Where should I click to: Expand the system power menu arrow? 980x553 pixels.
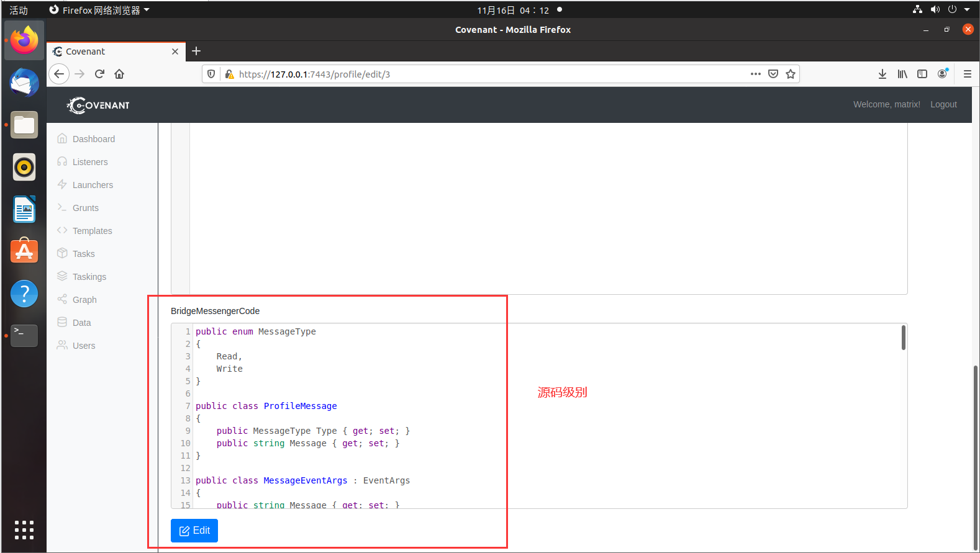(x=967, y=9)
